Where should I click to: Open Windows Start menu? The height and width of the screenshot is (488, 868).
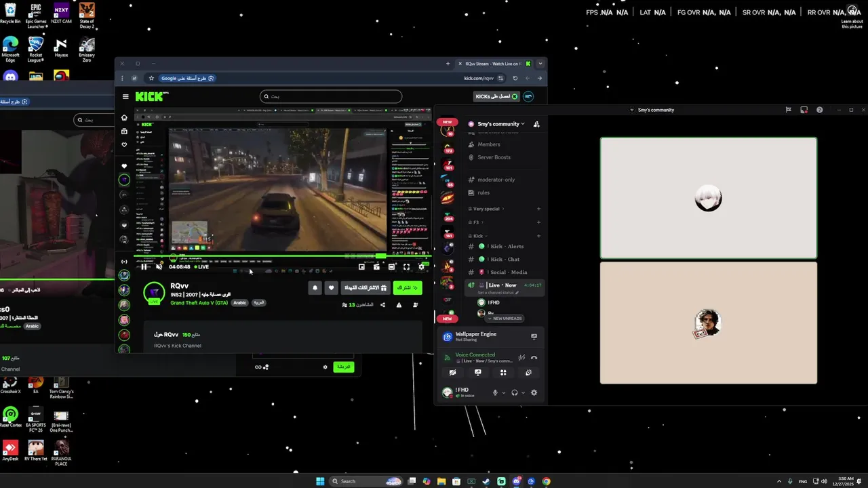click(320, 481)
